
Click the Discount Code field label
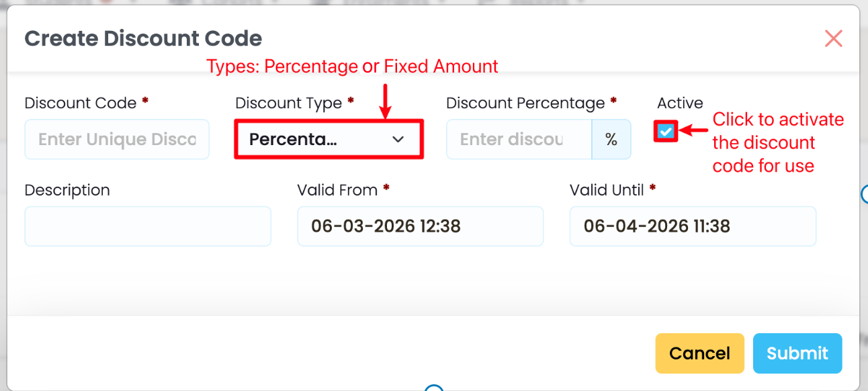80,103
